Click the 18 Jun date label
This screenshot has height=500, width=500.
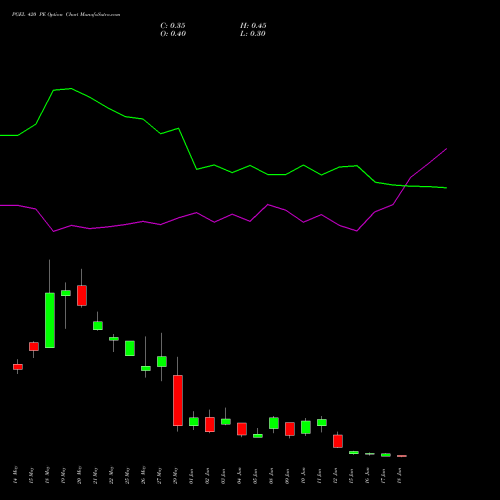coord(399,476)
